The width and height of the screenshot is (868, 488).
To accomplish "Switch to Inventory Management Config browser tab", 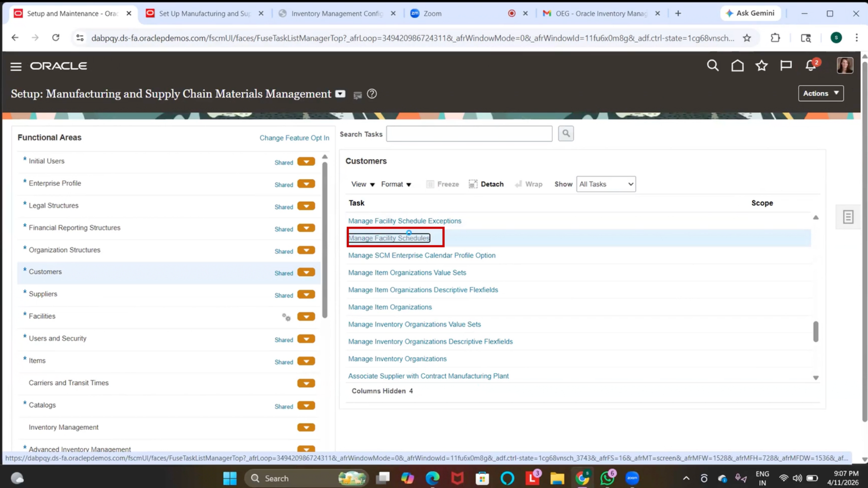I will tap(337, 14).
